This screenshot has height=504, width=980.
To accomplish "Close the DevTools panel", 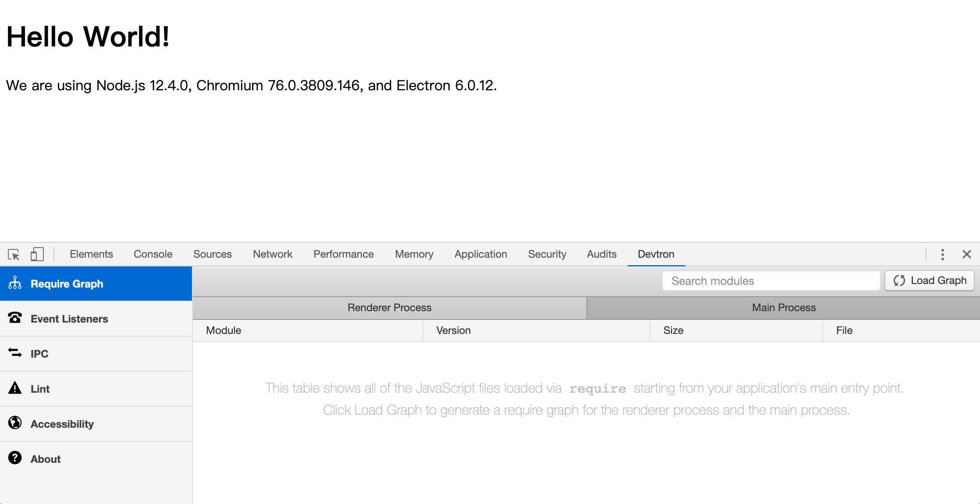I will click(x=966, y=254).
